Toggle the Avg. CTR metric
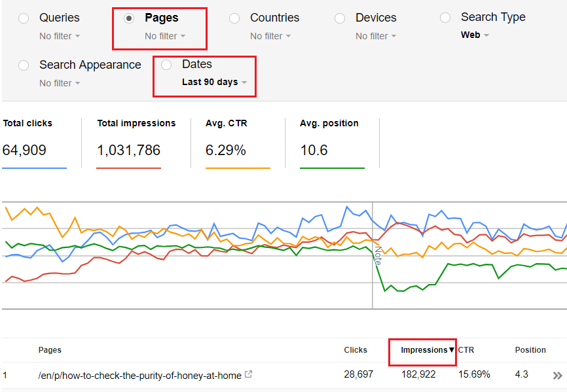This screenshot has width=567, height=392. click(237, 143)
